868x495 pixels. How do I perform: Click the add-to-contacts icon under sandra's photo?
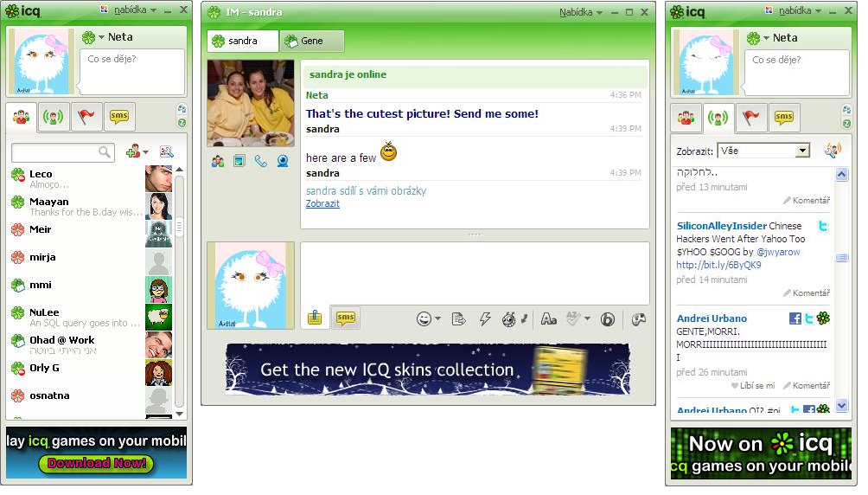(x=218, y=161)
